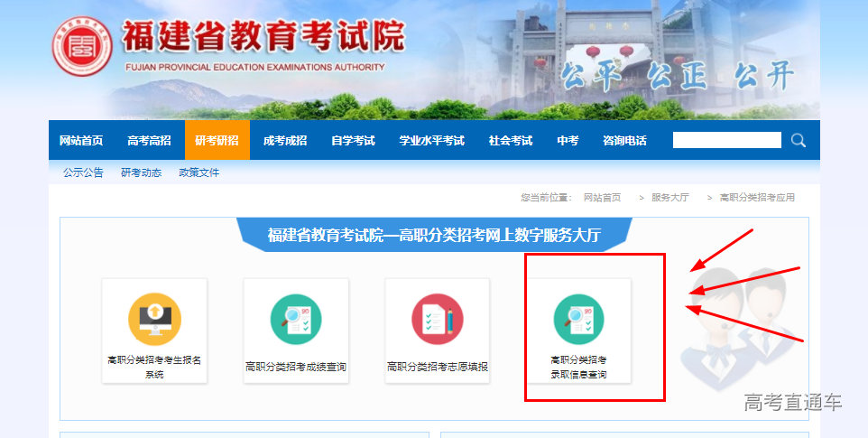Click the 网上数字服务大厅 banner heading
868x438 pixels.
[x=434, y=235]
